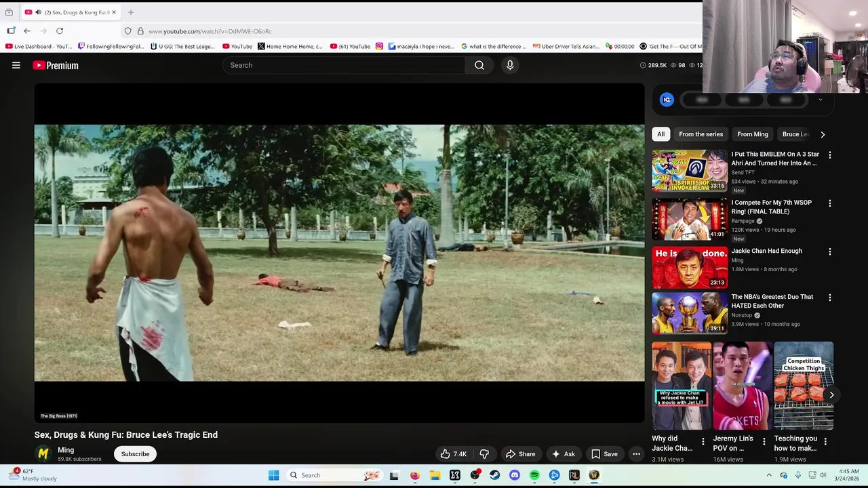Click the Windows taskbar search box
The width and height of the screenshot is (868, 488).
point(335,475)
